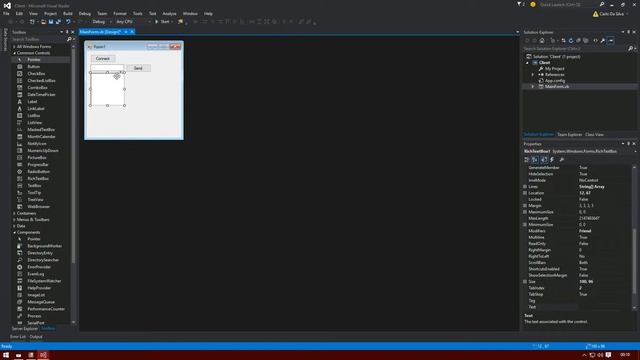The width and height of the screenshot is (640, 360).
Task: Click the Start debugging button
Action: [162, 22]
